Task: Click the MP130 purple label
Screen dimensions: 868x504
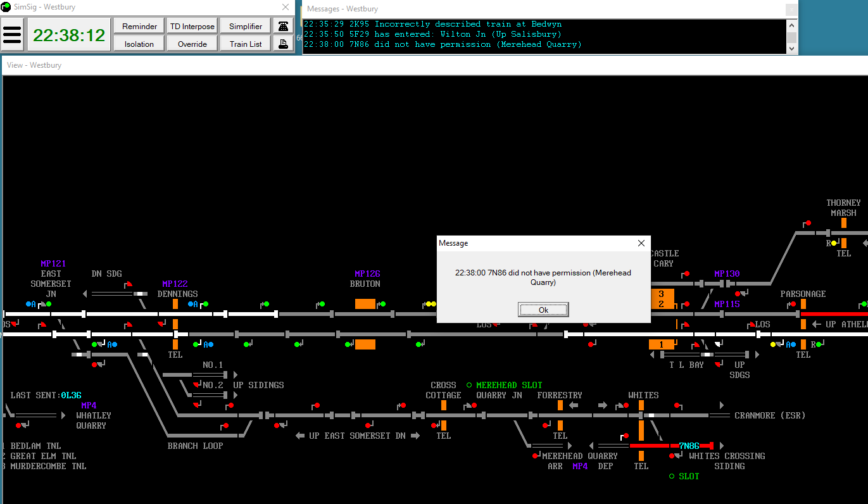Action: tap(727, 274)
